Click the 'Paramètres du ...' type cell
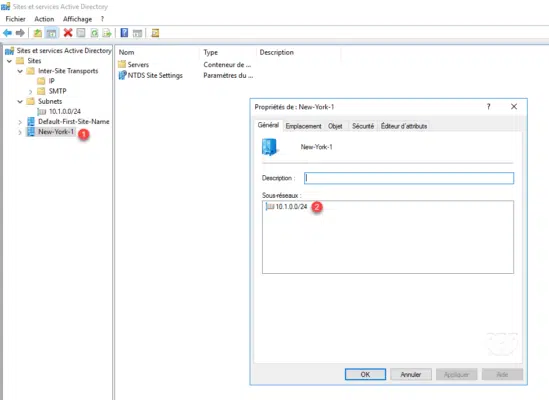 coord(228,75)
